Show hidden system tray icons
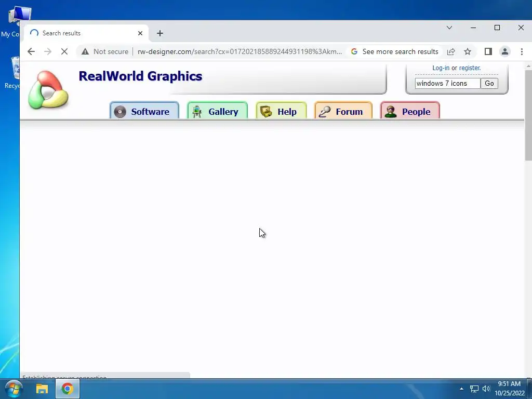This screenshot has width=532, height=399. click(x=461, y=389)
